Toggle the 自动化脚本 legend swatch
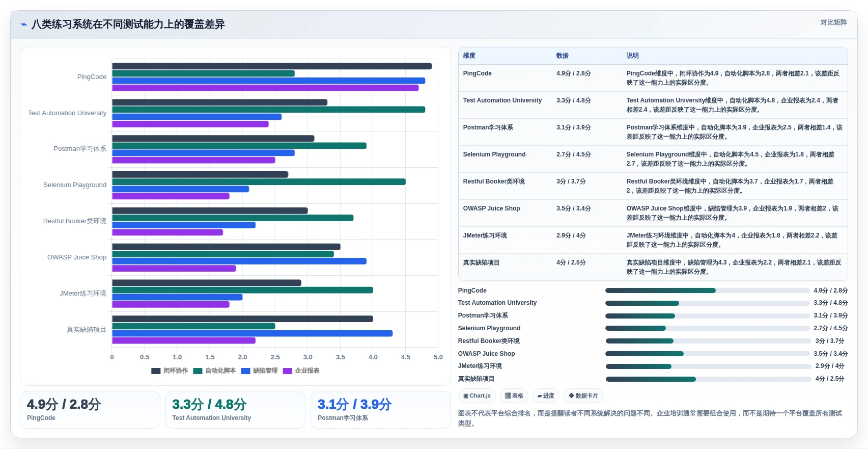Viewport: 868px width, 449px height. click(198, 371)
